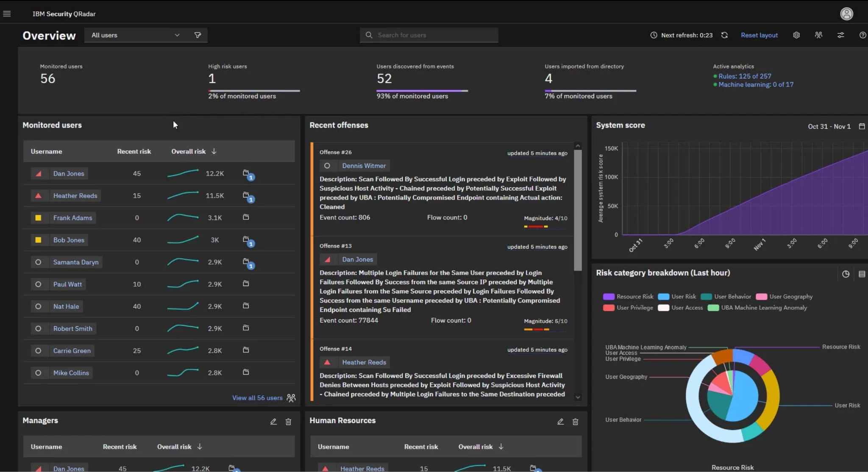
Task: Toggle UBA Machine Learning Anomaly legend swatch
Action: (713, 308)
